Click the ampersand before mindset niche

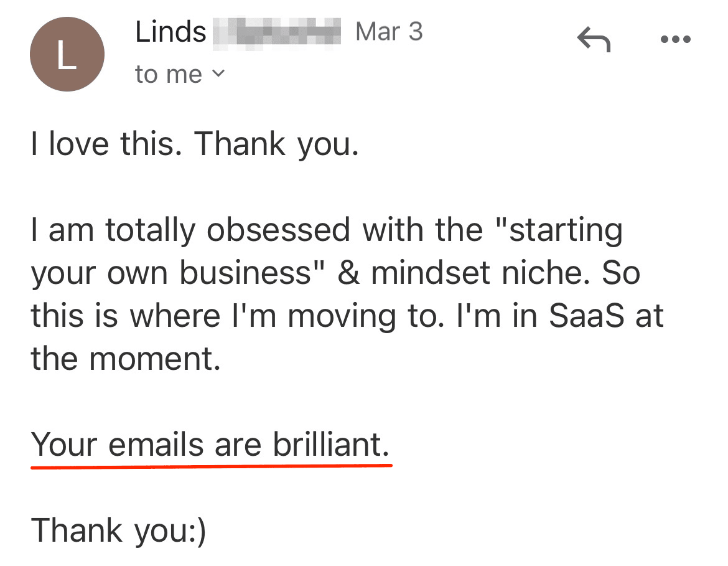pos(348,272)
